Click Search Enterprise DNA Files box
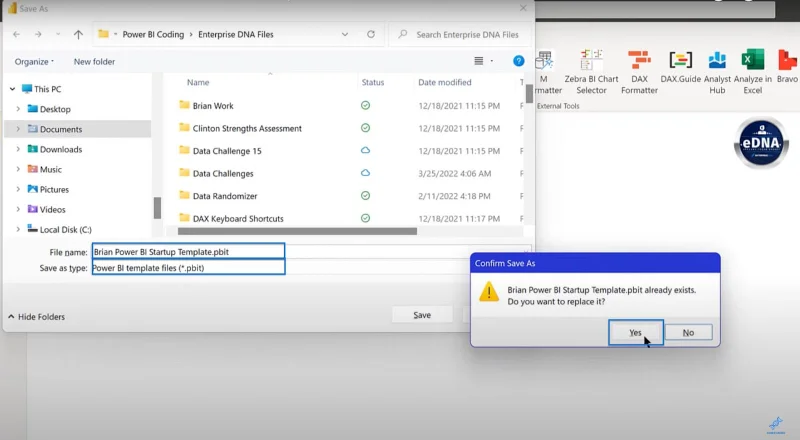 pos(460,34)
